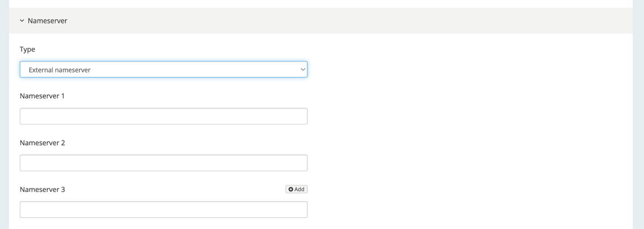This screenshot has width=644, height=229.
Task: Open the Type select showing External nameserver
Action: [163, 70]
